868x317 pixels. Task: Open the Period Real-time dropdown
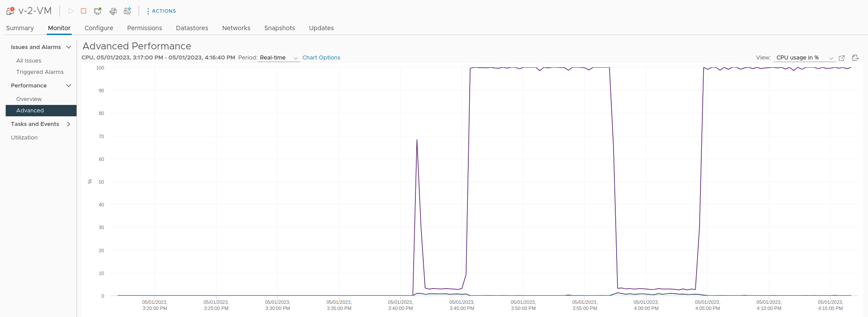(x=279, y=58)
